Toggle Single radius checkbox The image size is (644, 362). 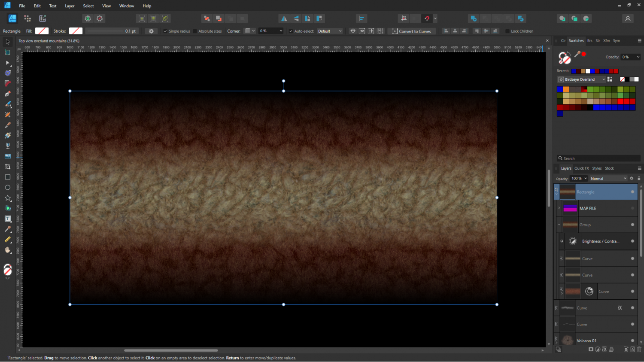point(165,31)
